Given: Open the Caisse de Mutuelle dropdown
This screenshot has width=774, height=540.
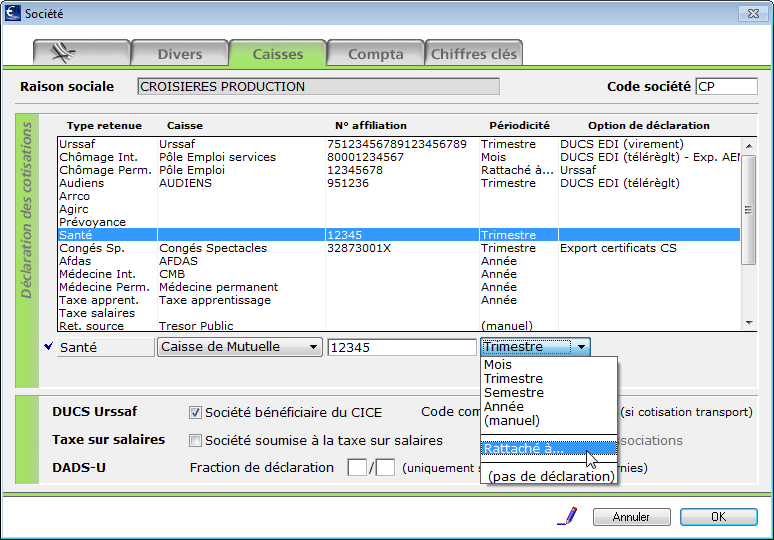Looking at the screenshot, I should tap(239, 347).
